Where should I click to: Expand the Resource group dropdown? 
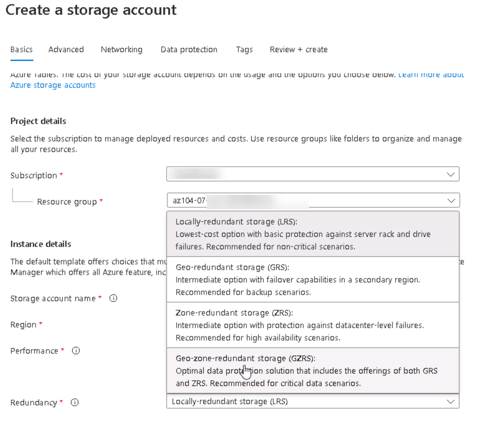[312, 201]
